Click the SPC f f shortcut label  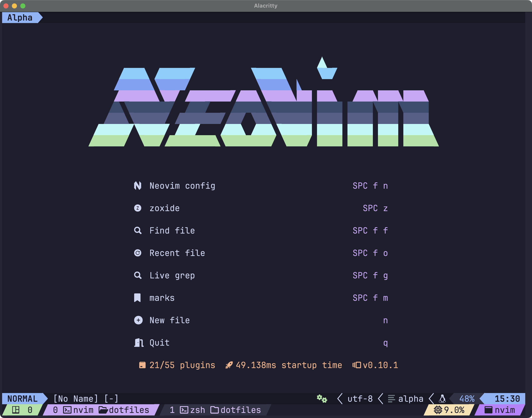click(370, 231)
